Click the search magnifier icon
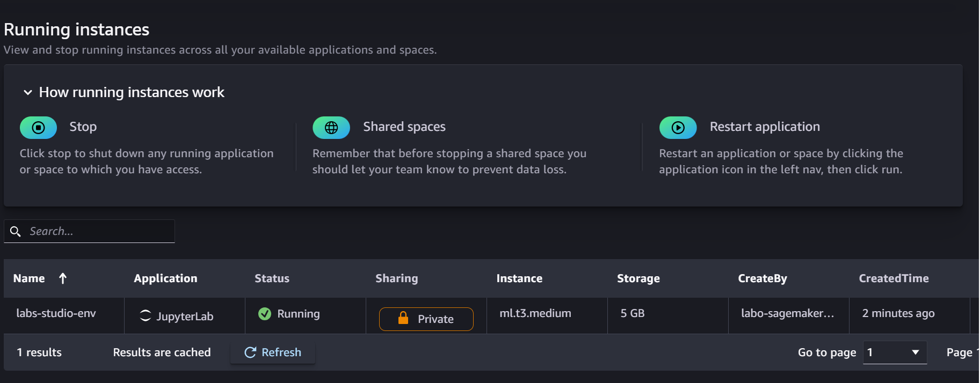Screen dimensions: 980x383 pos(16,231)
